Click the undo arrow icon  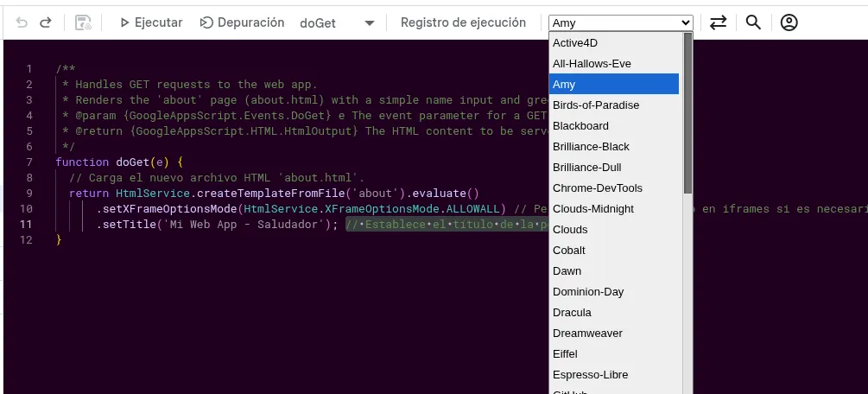pyautogui.click(x=21, y=22)
